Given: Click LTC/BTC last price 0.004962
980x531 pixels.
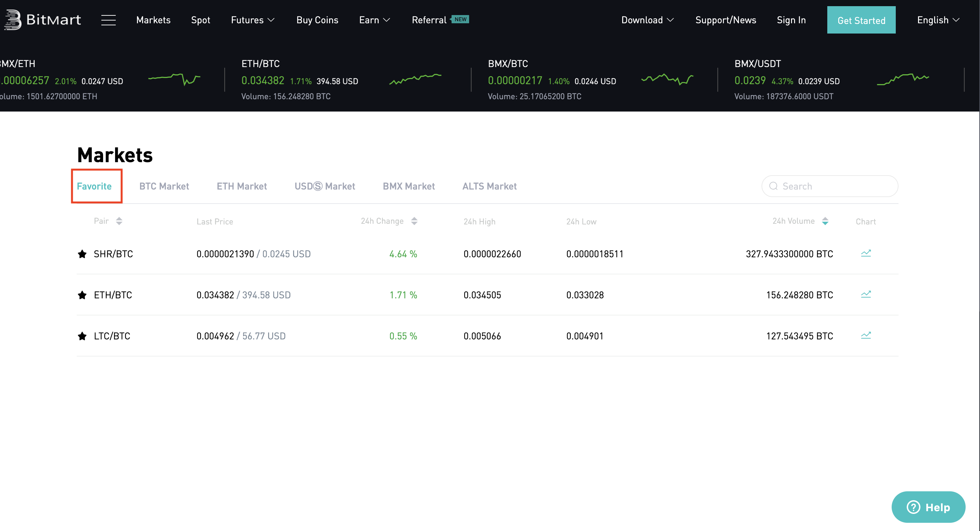Looking at the screenshot, I should tap(215, 336).
